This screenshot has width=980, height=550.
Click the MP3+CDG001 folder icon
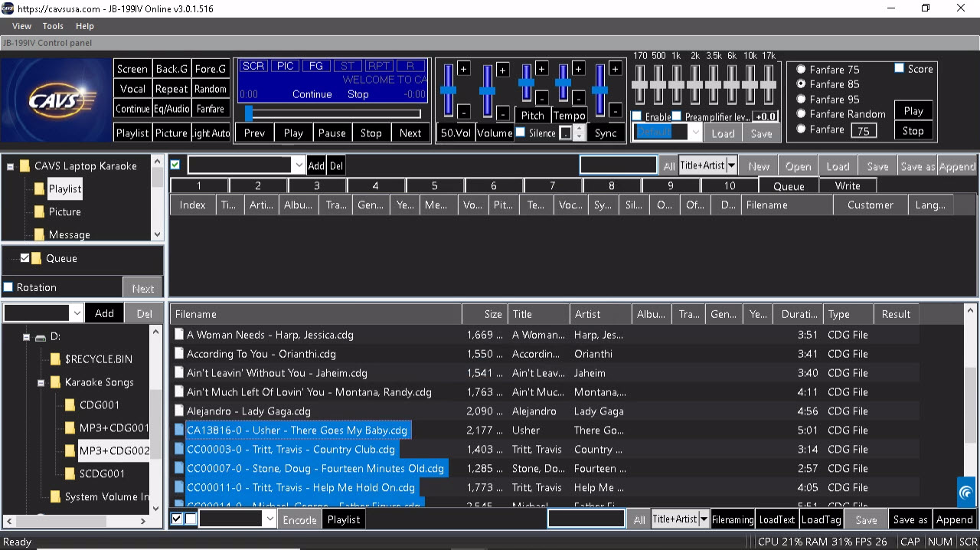(70, 428)
